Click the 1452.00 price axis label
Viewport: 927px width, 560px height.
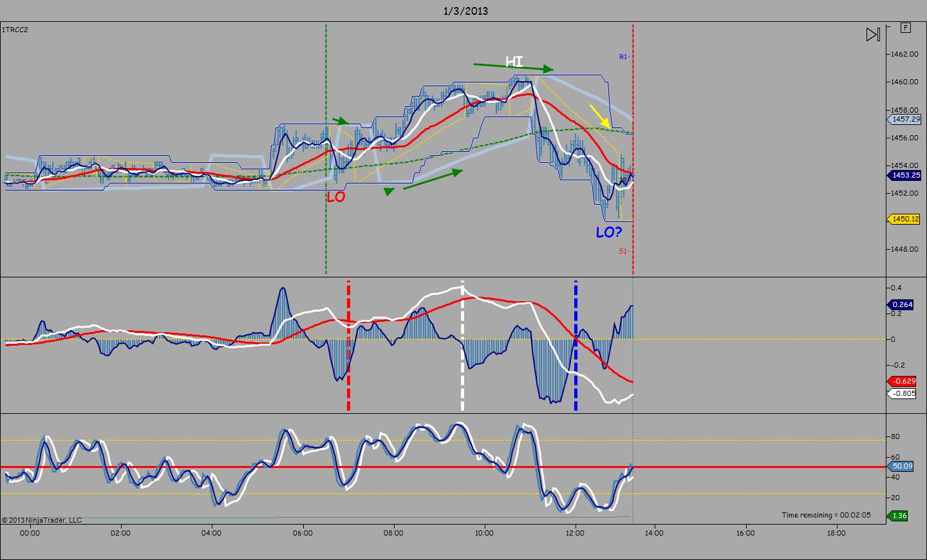pyautogui.click(x=905, y=193)
